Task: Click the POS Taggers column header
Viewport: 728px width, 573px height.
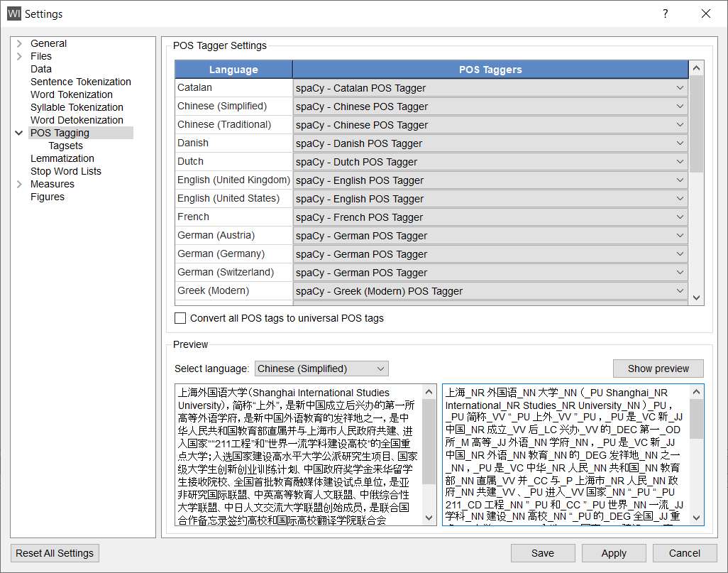Action: click(490, 70)
